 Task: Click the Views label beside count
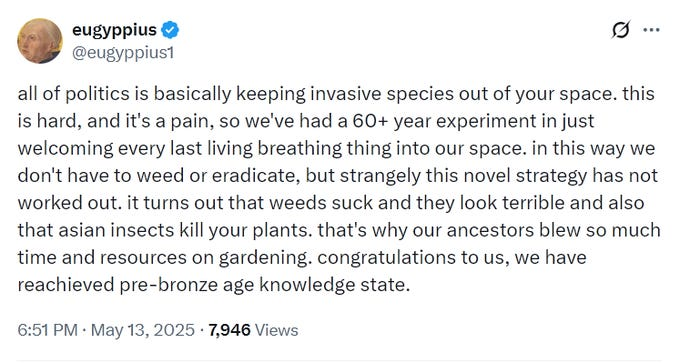click(x=277, y=330)
